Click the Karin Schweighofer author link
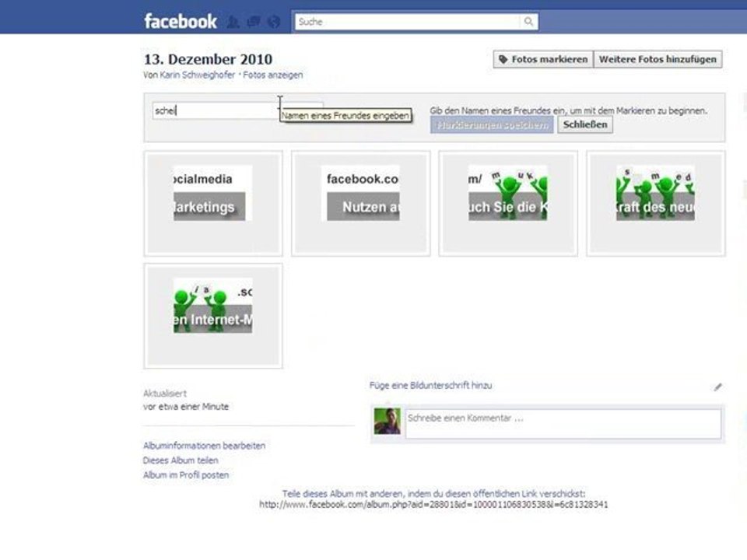The width and height of the screenshot is (747, 560). point(197,75)
